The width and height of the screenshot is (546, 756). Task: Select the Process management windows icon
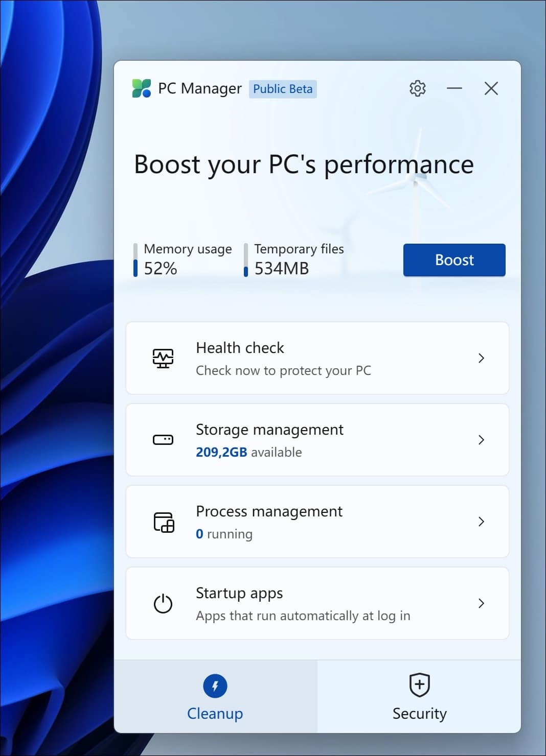[x=163, y=522]
